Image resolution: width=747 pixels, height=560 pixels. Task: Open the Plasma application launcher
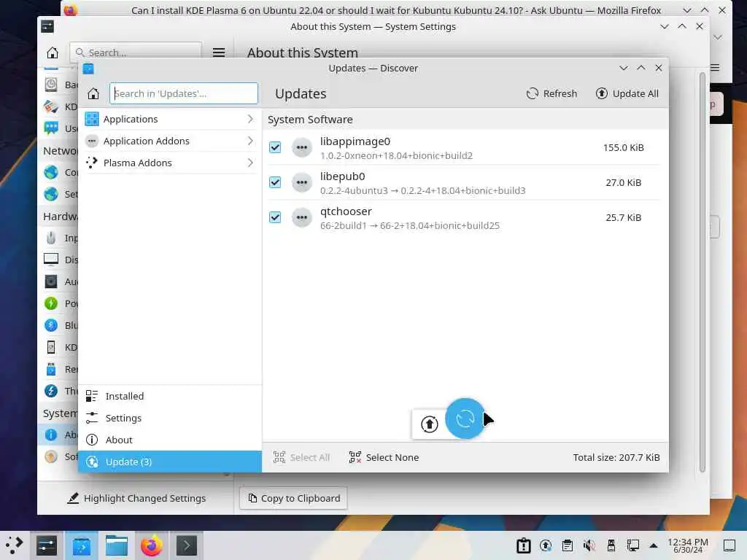coord(15,545)
